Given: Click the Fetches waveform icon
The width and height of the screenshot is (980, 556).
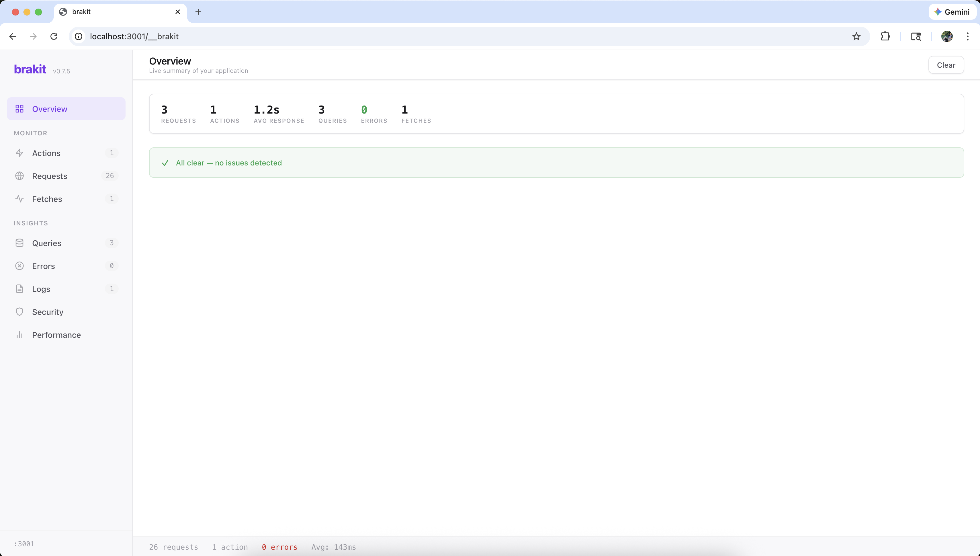Looking at the screenshot, I should click(x=20, y=198).
